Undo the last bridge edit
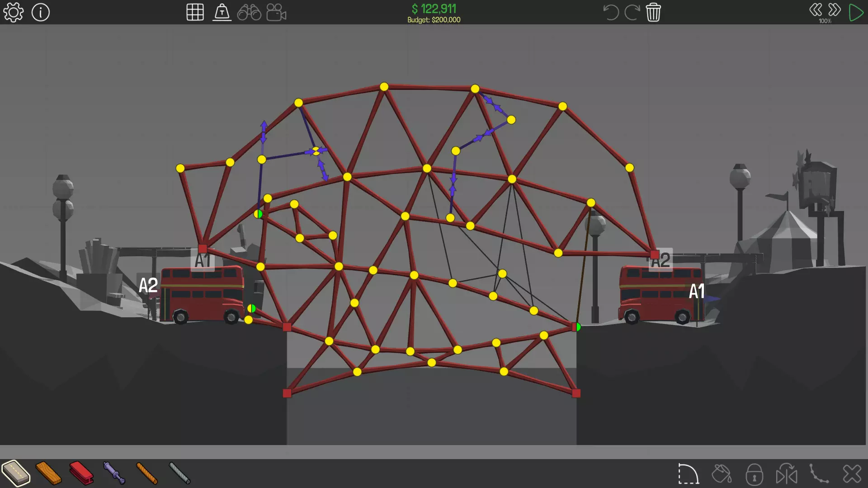This screenshot has width=868, height=488. pos(610,12)
